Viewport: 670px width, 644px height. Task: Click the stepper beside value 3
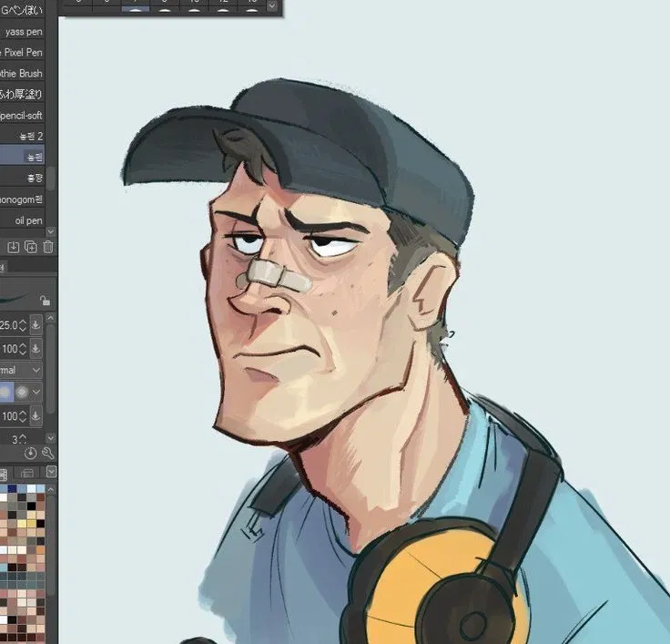click(x=23, y=439)
